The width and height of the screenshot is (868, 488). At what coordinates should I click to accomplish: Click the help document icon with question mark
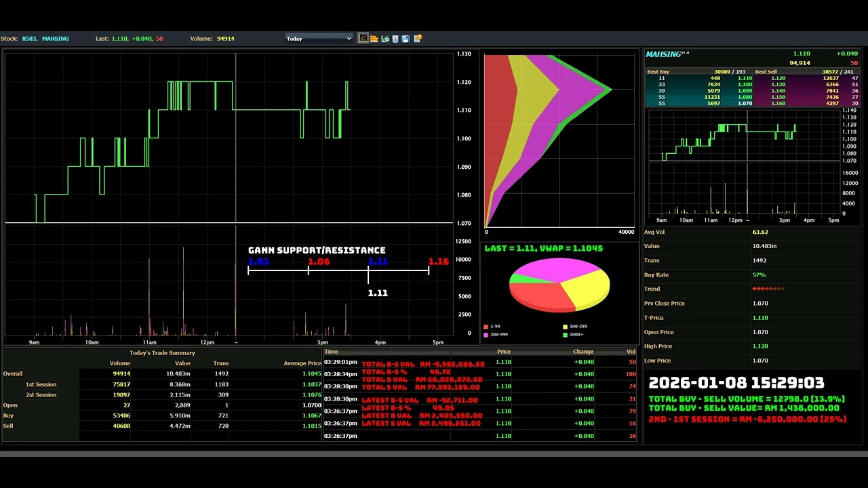click(x=418, y=39)
